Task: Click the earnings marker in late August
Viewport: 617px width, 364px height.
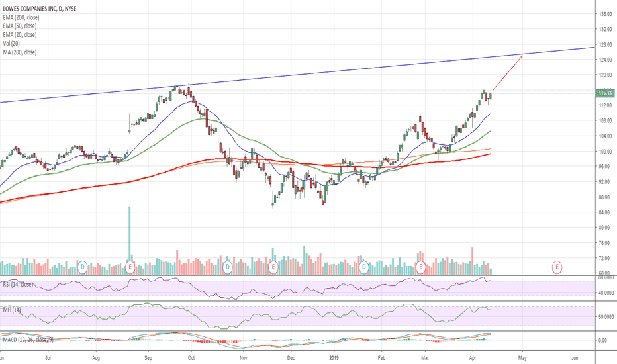Action: (130, 267)
